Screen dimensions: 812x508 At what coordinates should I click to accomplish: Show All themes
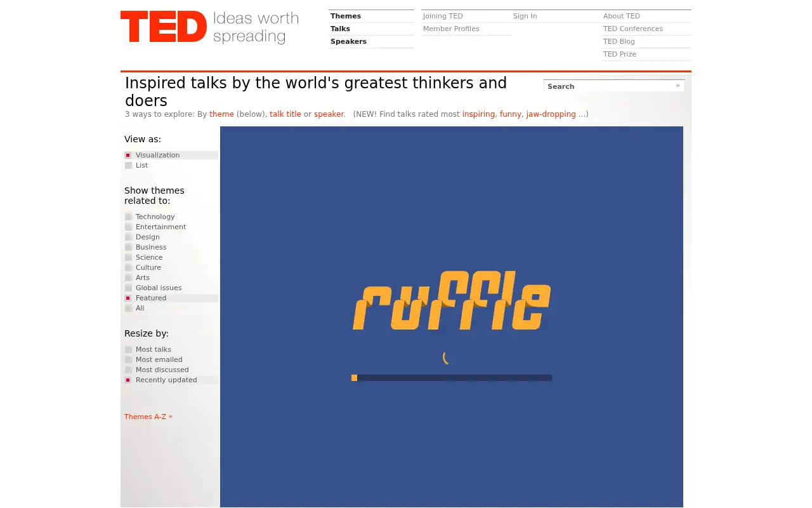tap(171, 308)
